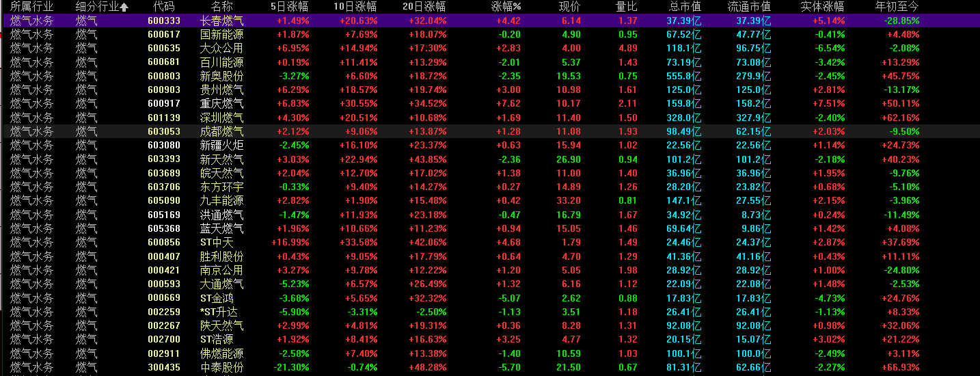This screenshot has height=376, width=980.
Task: Click stock code 600617
Action: (x=164, y=34)
